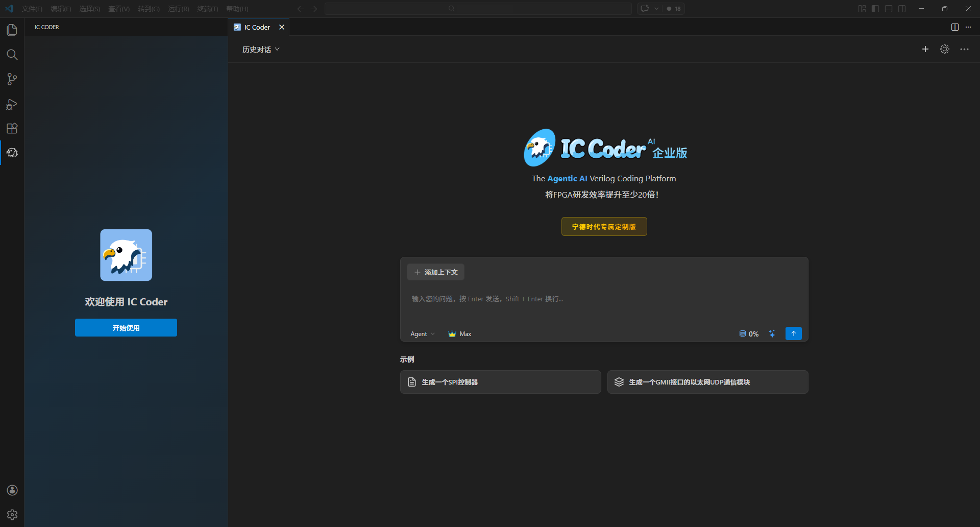980x527 pixels.
Task: Open the Manage gear at activity bar bottom
Action: (x=12, y=515)
